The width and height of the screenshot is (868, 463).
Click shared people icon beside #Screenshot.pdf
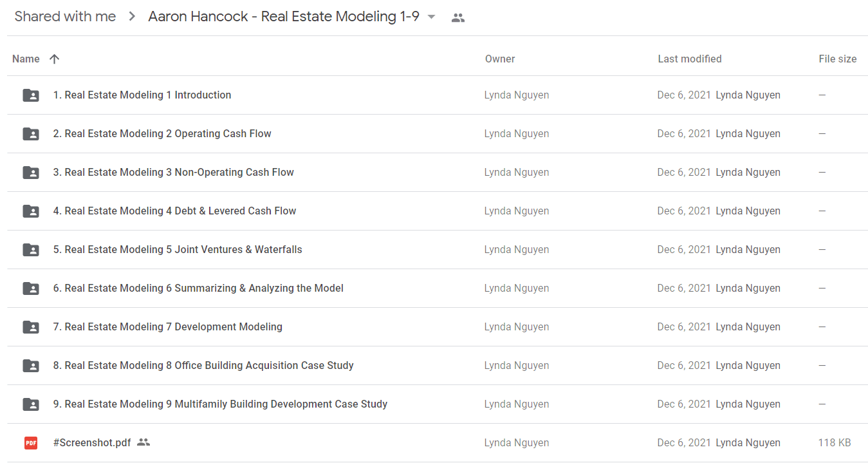[143, 442]
